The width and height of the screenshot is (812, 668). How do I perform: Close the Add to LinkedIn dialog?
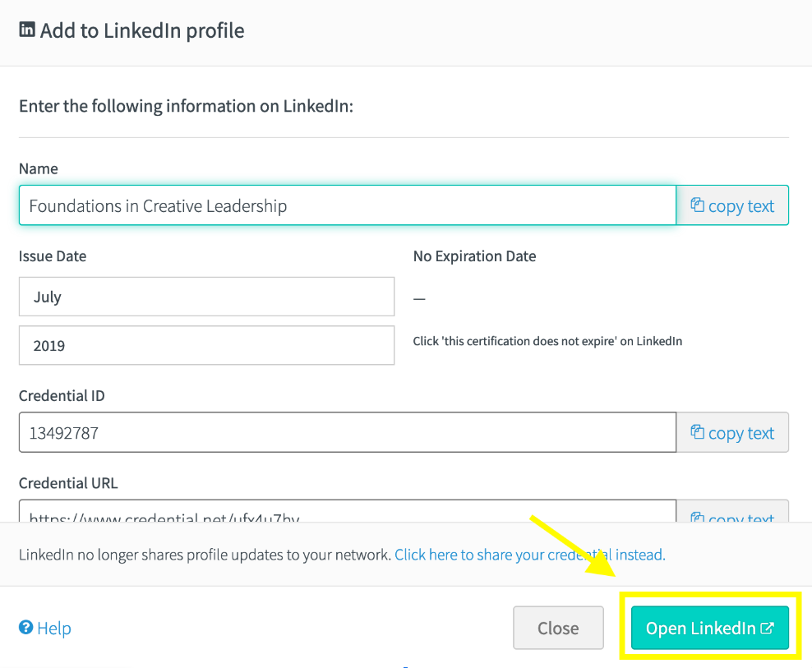(558, 628)
